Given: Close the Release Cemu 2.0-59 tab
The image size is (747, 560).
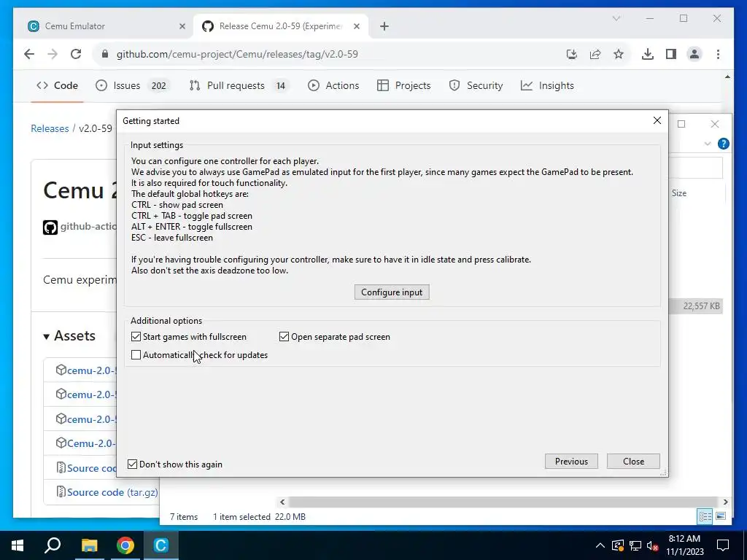Looking at the screenshot, I should pos(356,26).
